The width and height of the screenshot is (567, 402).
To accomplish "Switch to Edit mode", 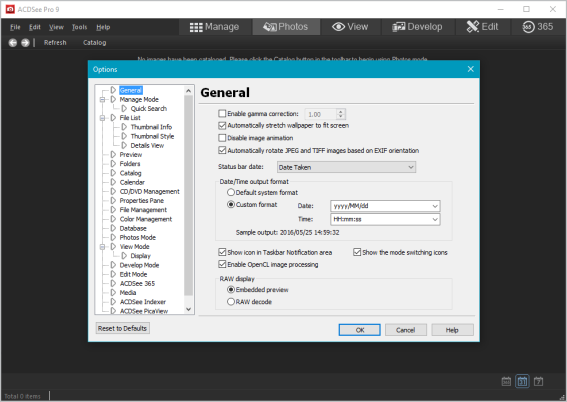I will point(482,27).
